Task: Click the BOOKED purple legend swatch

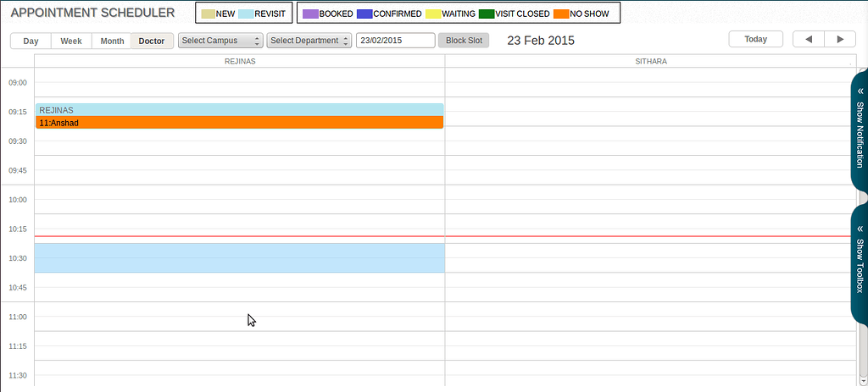Action: click(310, 14)
